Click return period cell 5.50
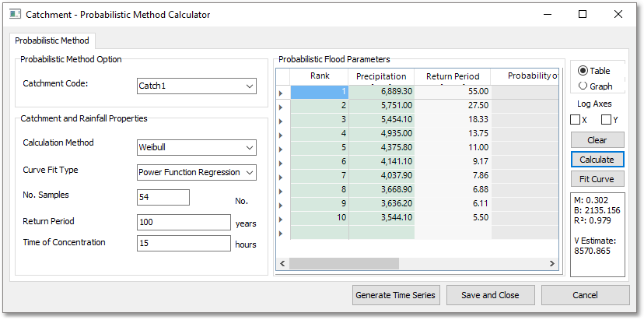Viewport: 644px width, 320px height. (453, 217)
